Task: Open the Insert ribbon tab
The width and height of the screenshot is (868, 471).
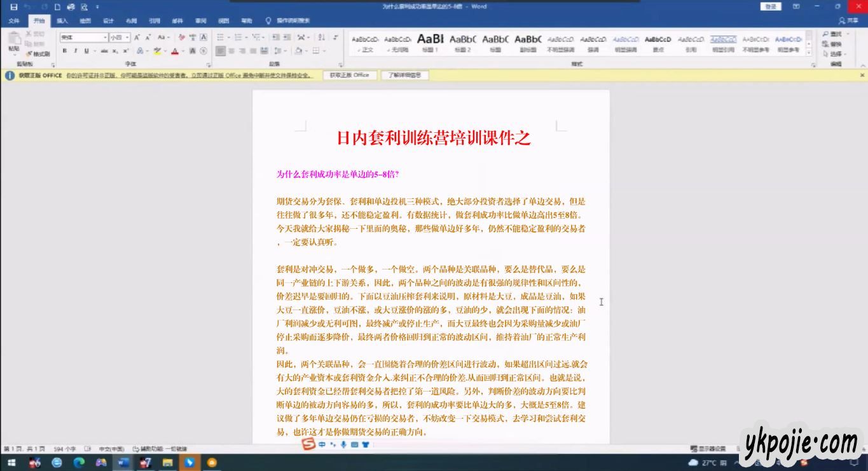Action: (62, 21)
